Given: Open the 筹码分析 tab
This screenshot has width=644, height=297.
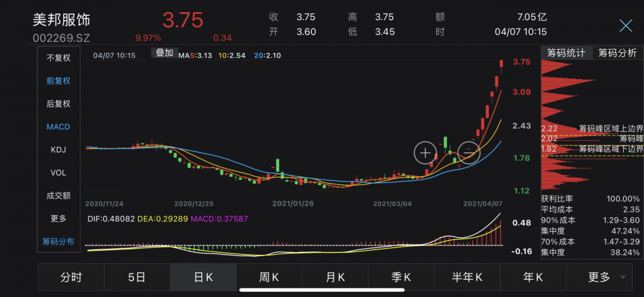Looking at the screenshot, I should point(617,53).
